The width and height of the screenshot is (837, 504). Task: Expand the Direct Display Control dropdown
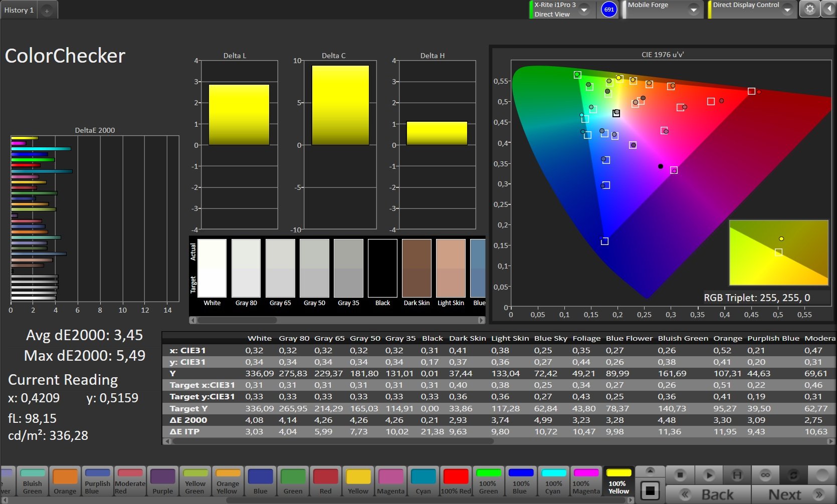787,10
